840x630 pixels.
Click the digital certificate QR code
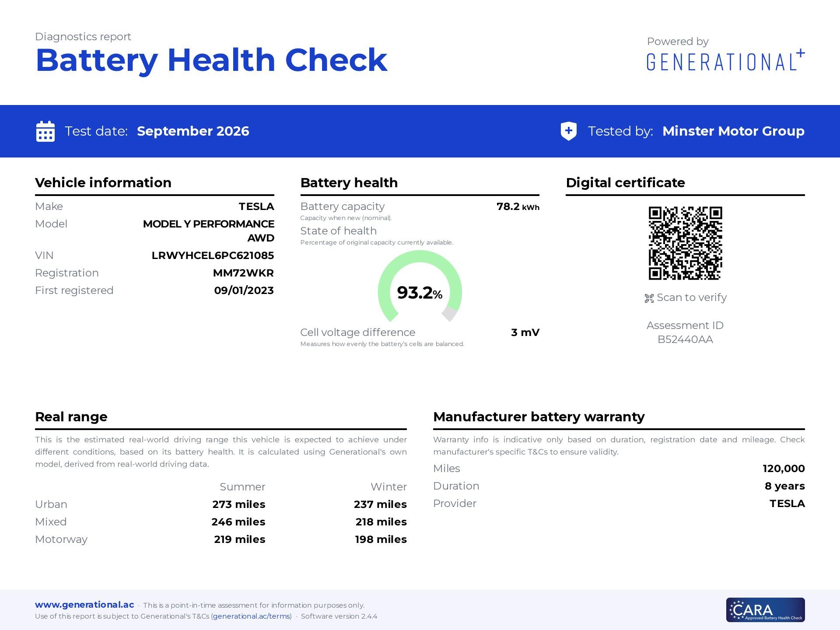coord(685,243)
